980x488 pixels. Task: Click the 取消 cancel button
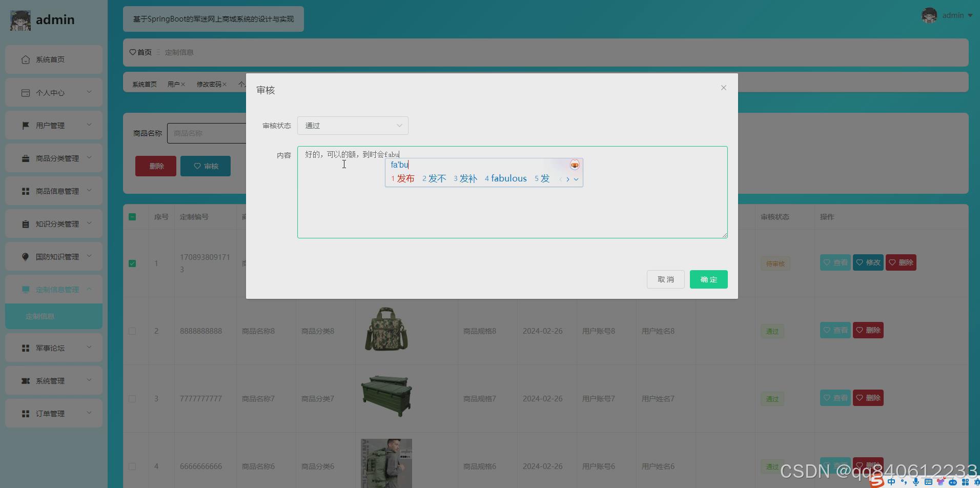pos(665,279)
